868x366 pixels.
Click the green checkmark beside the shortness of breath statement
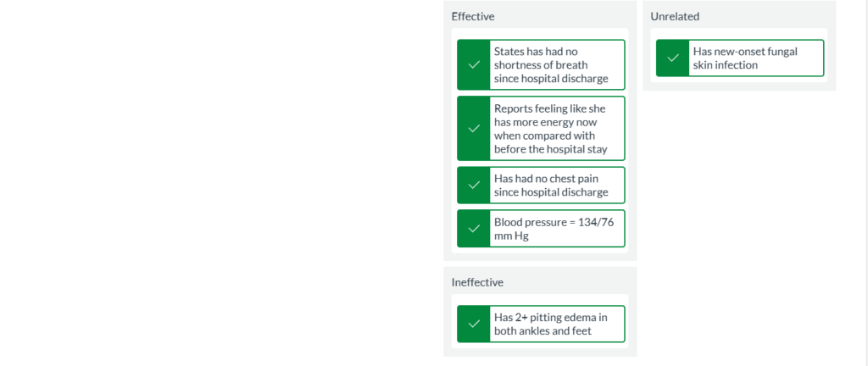[474, 65]
